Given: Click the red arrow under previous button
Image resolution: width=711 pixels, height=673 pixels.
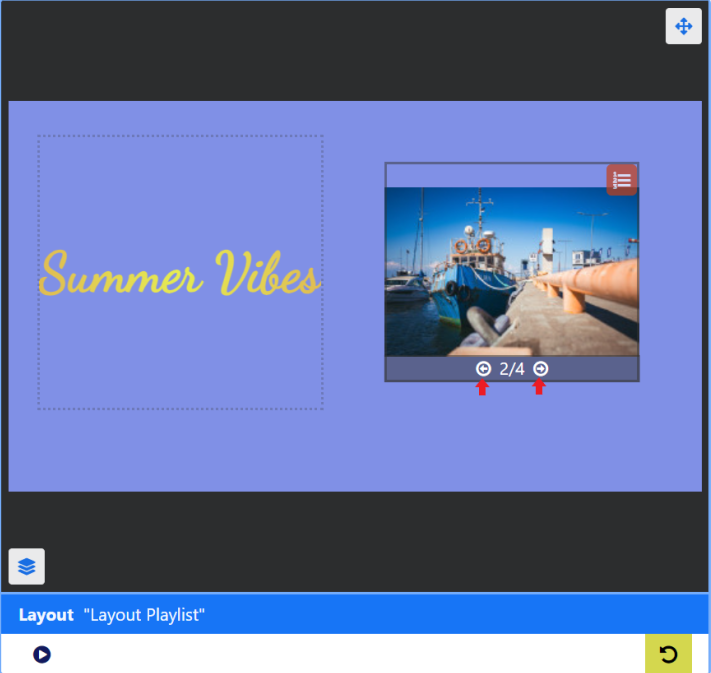Looking at the screenshot, I should coord(482,388).
